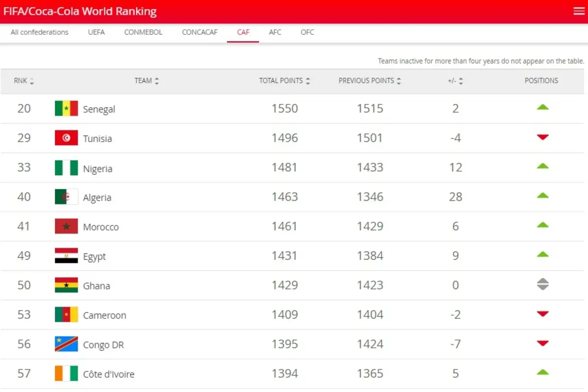Sort table by TEAM column
This screenshot has width=588, height=392.
147,81
